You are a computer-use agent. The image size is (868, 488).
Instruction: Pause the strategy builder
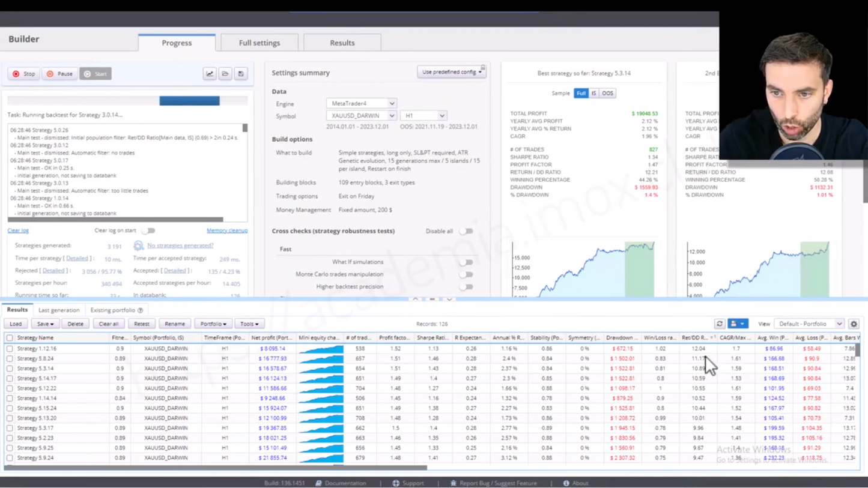point(59,74)
